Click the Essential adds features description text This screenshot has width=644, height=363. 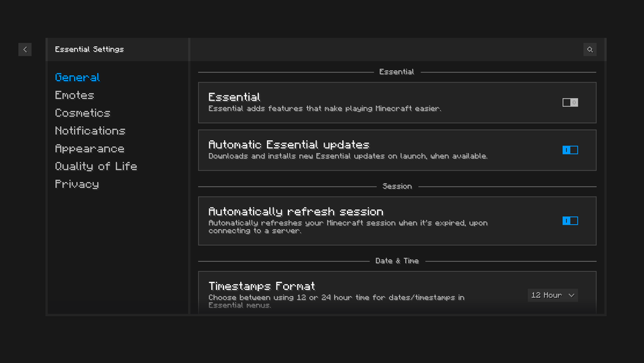coord(325,109)
